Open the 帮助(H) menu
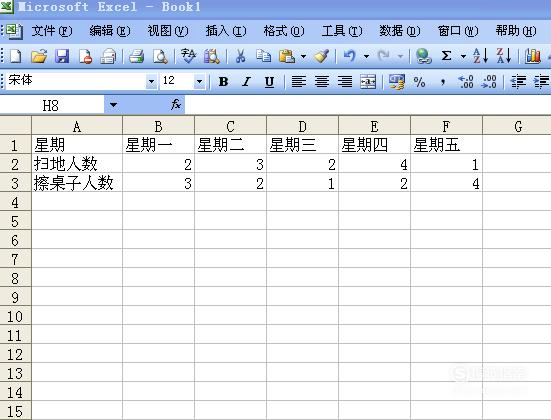Screen dimensions: 551x420 (x=516, y=31)
